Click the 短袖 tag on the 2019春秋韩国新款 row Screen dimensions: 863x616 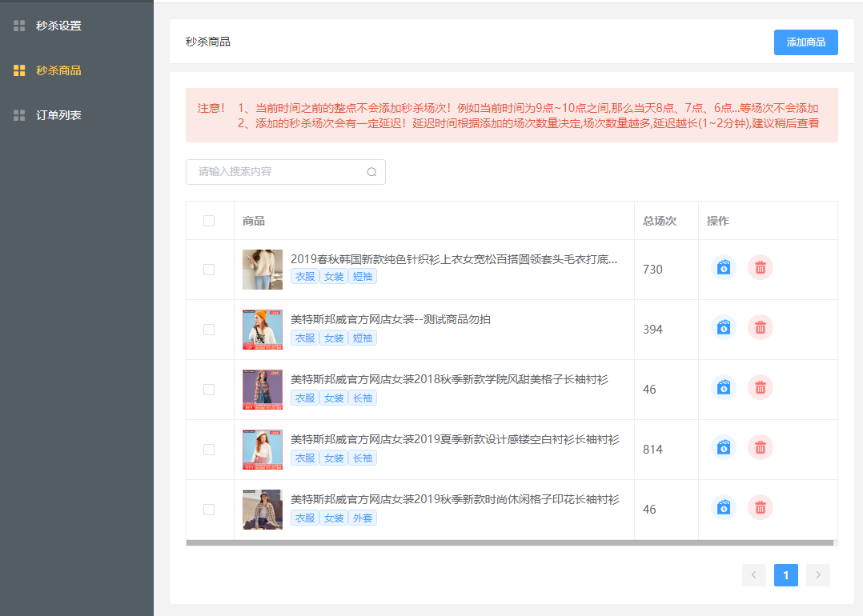tap(363, 277)
